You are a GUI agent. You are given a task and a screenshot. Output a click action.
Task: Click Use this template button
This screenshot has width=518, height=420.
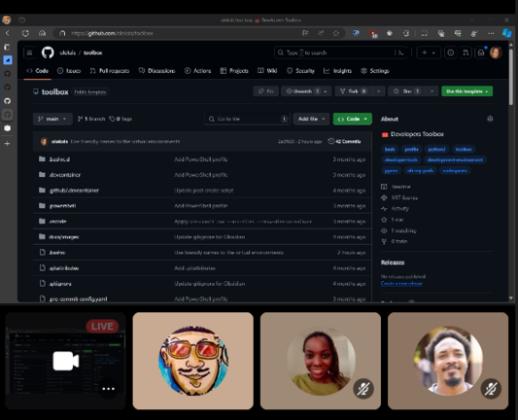(467, 91)
